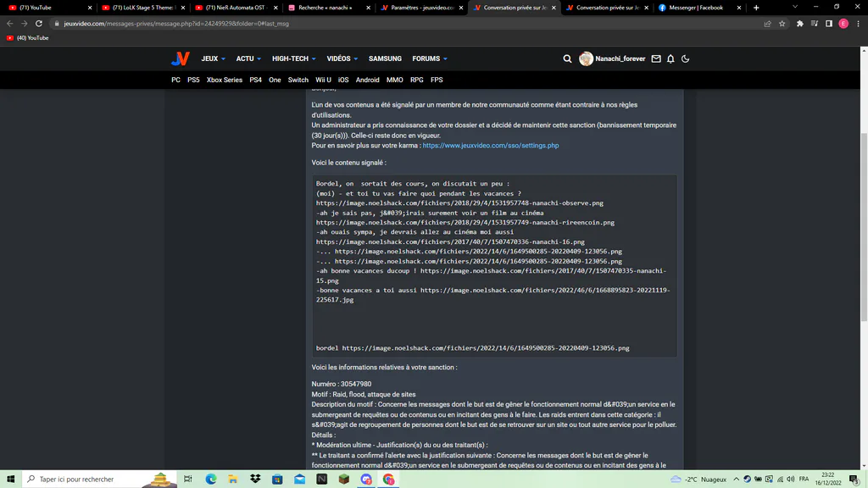Image resolution: width=868 pixels, height=488 pixels.
Task: Expand the ACTU dropdown menu
Action: 248,58
